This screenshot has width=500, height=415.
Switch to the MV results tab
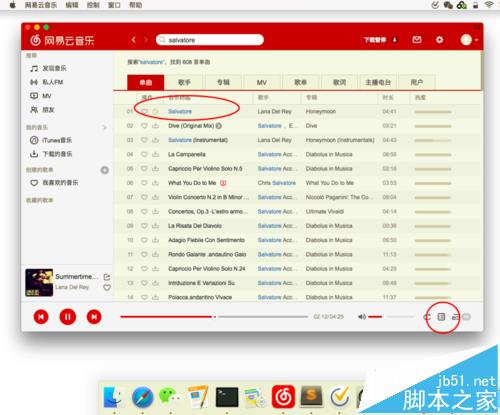(x=262, y=82)
